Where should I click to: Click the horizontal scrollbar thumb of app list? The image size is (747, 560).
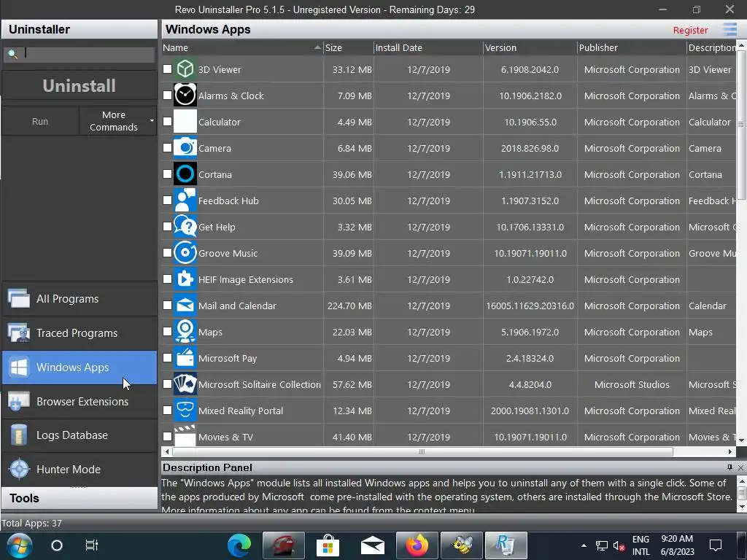pos(422,451)
